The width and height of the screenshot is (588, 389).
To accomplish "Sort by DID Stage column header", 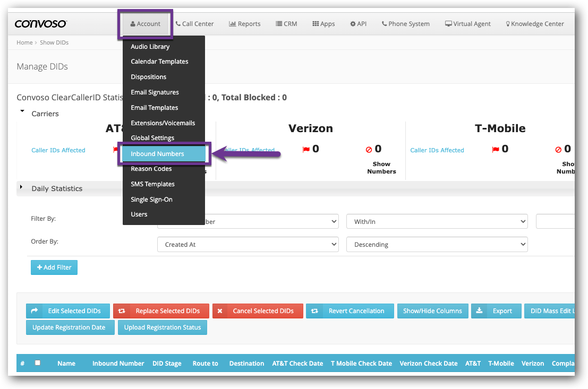I will (x=167, y=364).
